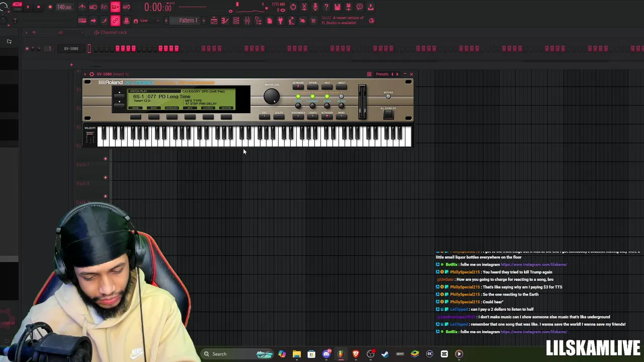Start playback with the play button

tap(28, 7)
